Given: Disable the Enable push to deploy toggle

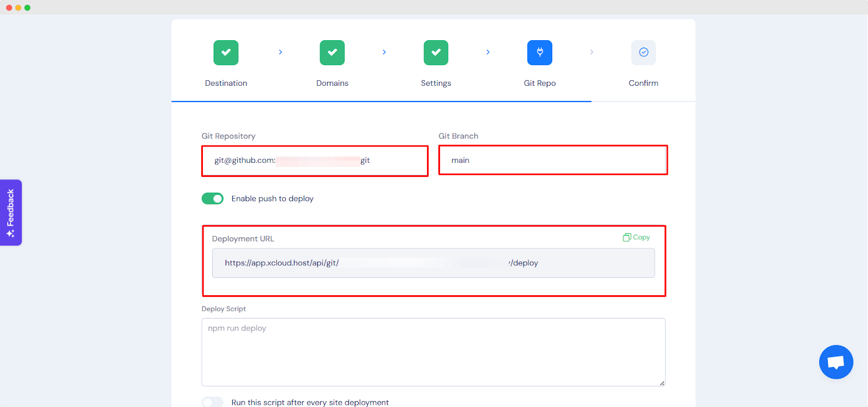Looking at the screenshot, I should tap(213, 199).
